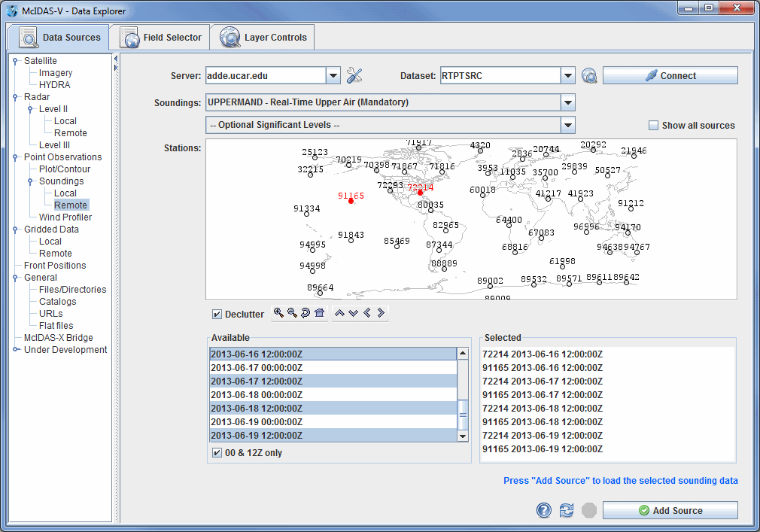Collapse the Gridded Data tree node
The height and width of the screenshot is (532, 760).
point(15,230)
